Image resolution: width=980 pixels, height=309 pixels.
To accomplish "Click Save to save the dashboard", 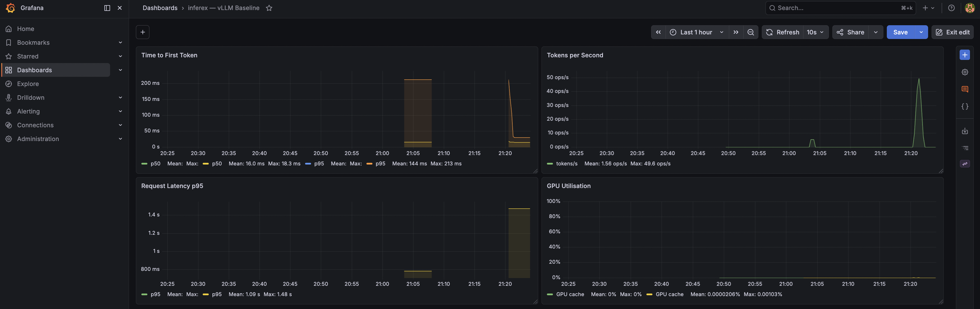I will [900, 32].
